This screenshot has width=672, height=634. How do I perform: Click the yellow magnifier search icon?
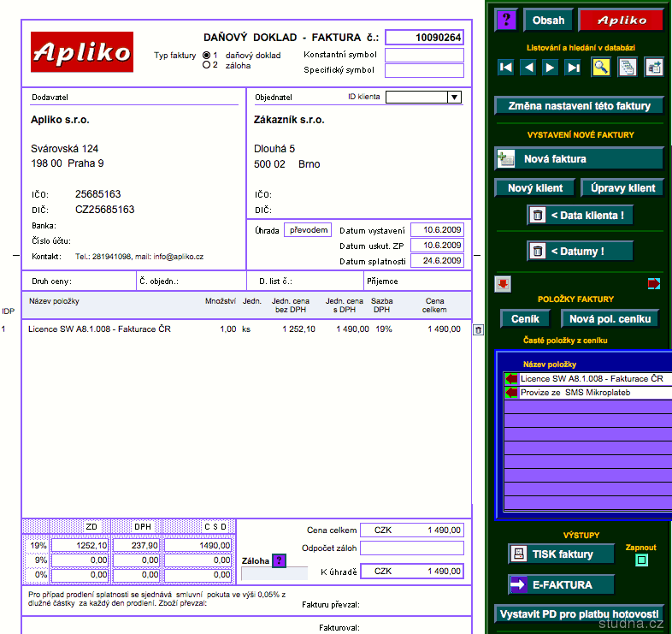click(x=601, y=68)
